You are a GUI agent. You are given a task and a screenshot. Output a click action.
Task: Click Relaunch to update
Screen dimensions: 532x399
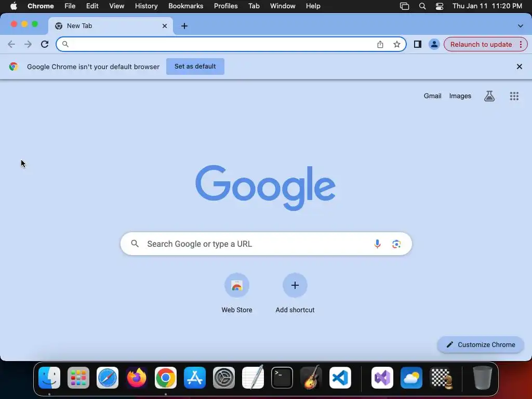tap(481, 45)
